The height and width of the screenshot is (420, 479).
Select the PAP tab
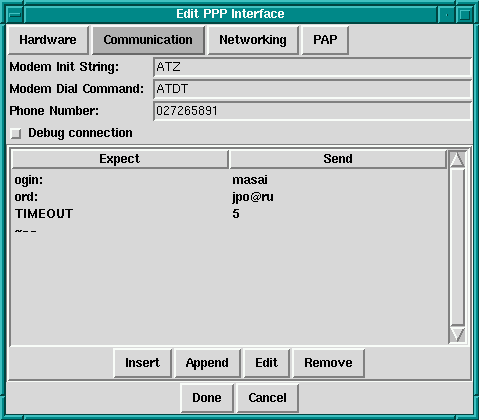325,40
